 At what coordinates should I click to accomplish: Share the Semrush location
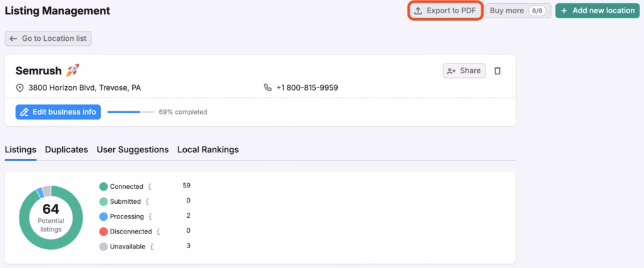click(464, 71)
